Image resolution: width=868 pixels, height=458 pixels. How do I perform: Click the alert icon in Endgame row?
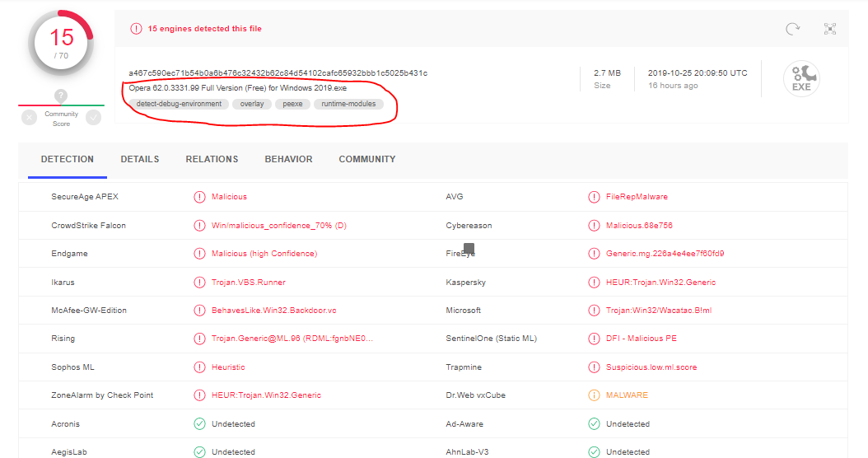click(x=199, y=254)
